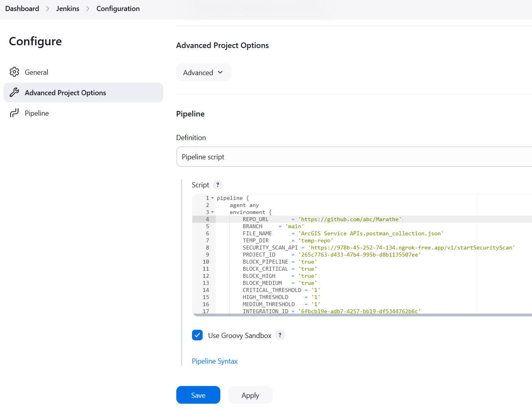Click the Pipeline branch icon in sidebar
This screenshot has width=532, height=410.
(x=15, y=113)
